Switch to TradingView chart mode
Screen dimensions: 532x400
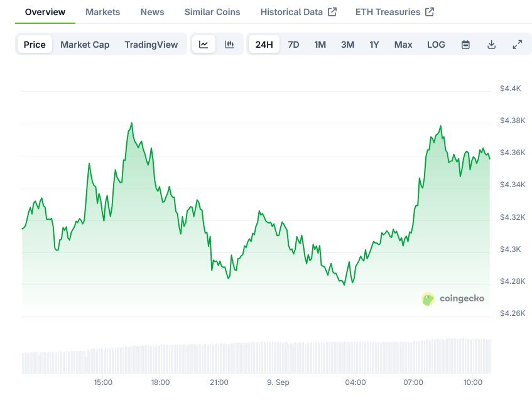pyautogui.click(x=151, y=45)
